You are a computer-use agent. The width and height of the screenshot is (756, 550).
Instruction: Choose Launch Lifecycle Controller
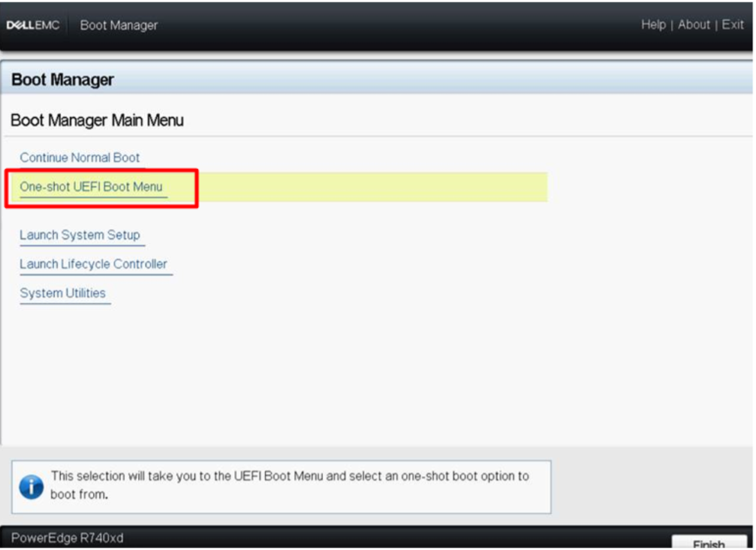tap(93, 264)
